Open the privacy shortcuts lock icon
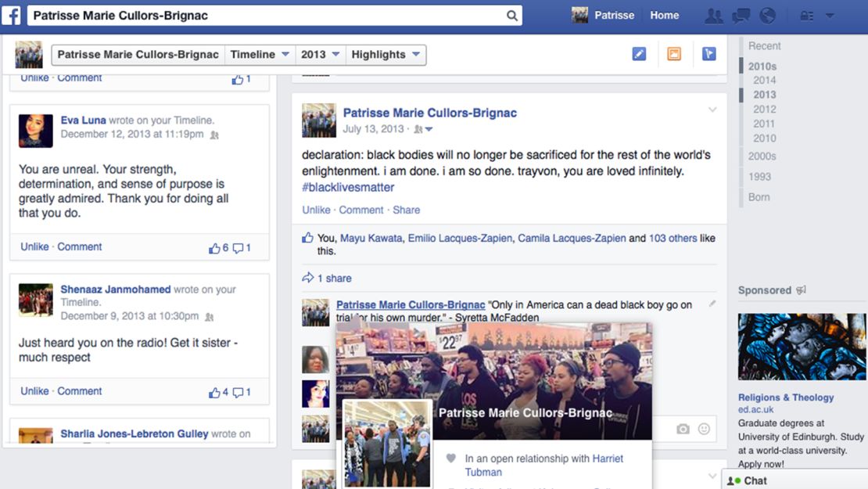 coord(806,16)
